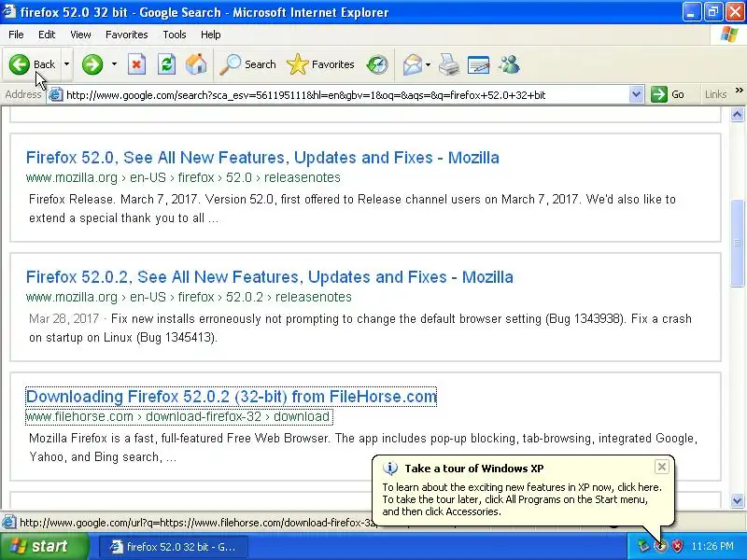Open the Downloading Firefox 52.0.2 FileHorse link
This screenshot has width=747, height=560.
point(231,397)
